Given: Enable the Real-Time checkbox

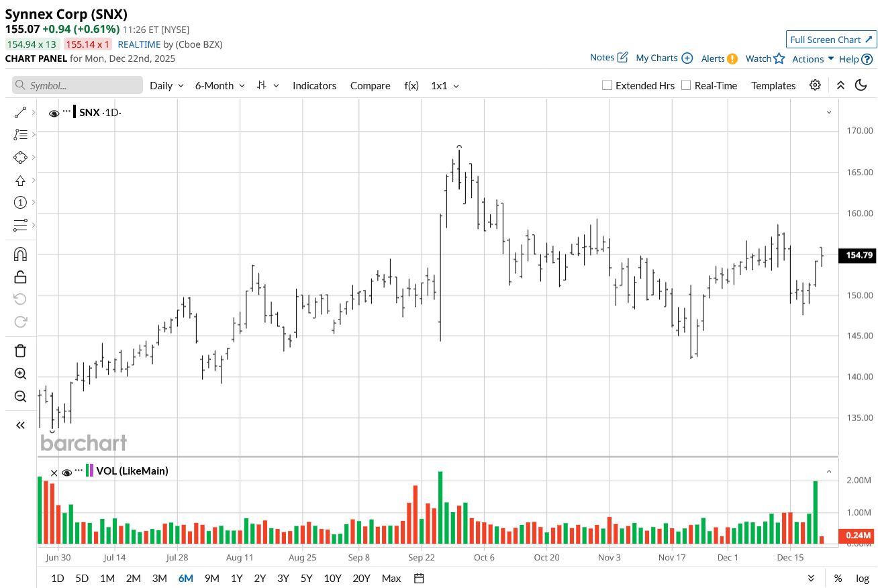Looking at the screenshot, I should pyautogui.click(x=686, y=85).
